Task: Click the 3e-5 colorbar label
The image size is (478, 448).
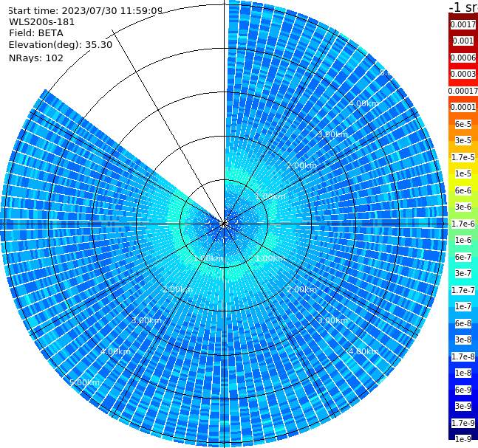Action: pyautogui.click(x=463, y=140)
